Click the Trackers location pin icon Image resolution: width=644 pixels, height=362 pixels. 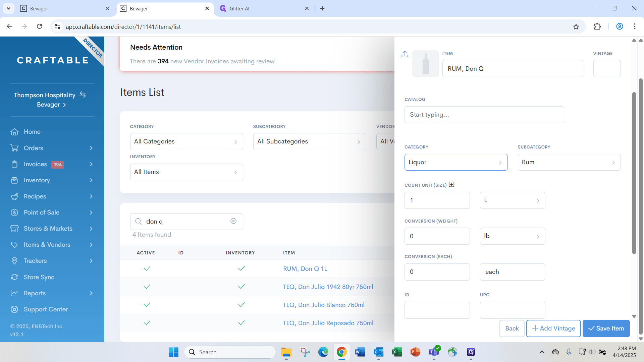[14, 261]
